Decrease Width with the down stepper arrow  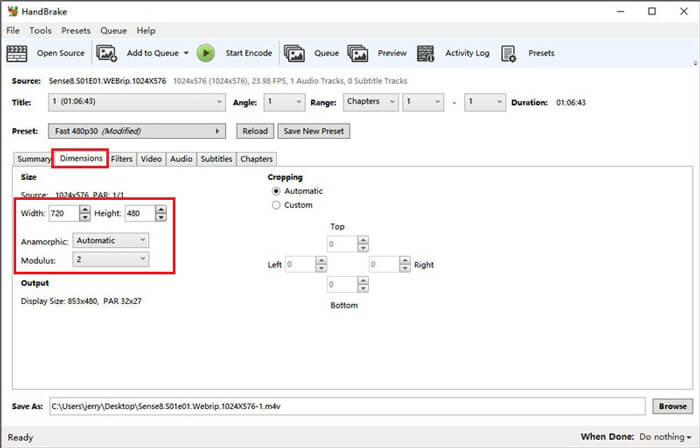click(x=85, y=217)
